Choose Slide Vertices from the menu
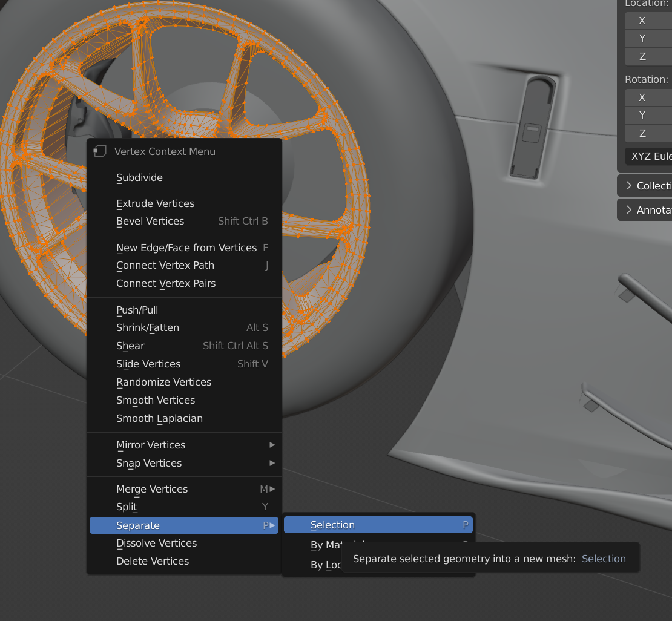Screen dimensions: 672x621 (x=148, y=364)
